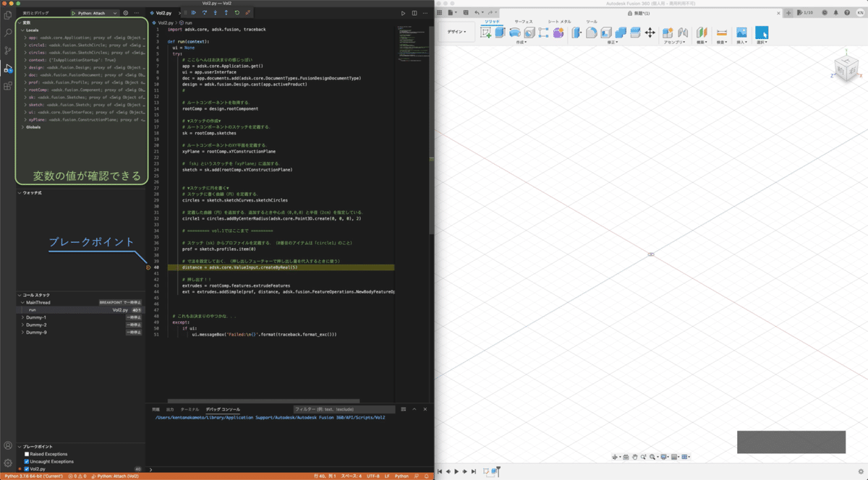This screenshot has height=480, width=868.
Task: Click Step Into in the debug toolbar
Action: coord(216,13)
